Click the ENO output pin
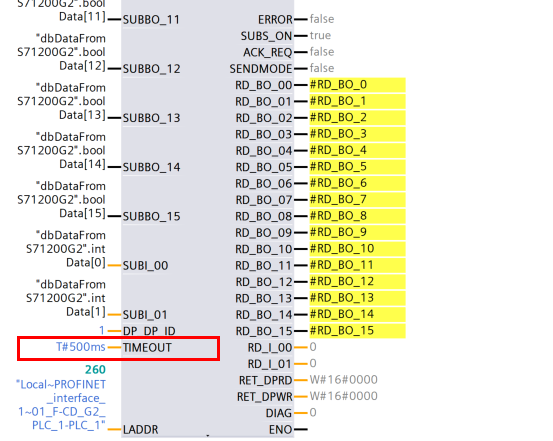The height and width of the screenshot is (441, 553). [x=280, y=430]
